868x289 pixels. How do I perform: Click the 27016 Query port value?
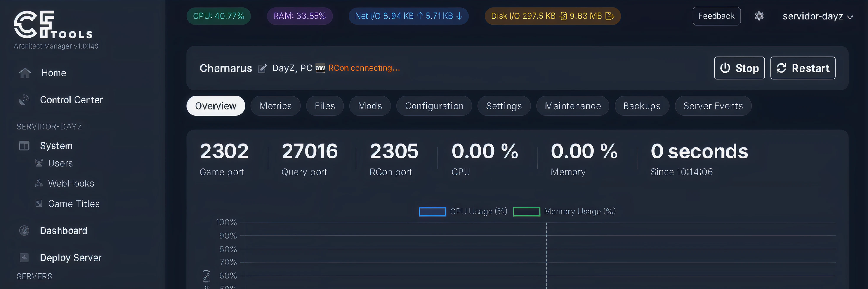pyautogui.click(x=309, y=151)
